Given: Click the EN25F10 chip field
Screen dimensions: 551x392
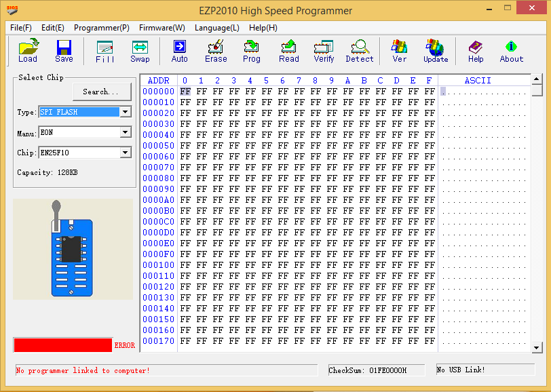Looking at the screenshot, I should tap(79, 153).
